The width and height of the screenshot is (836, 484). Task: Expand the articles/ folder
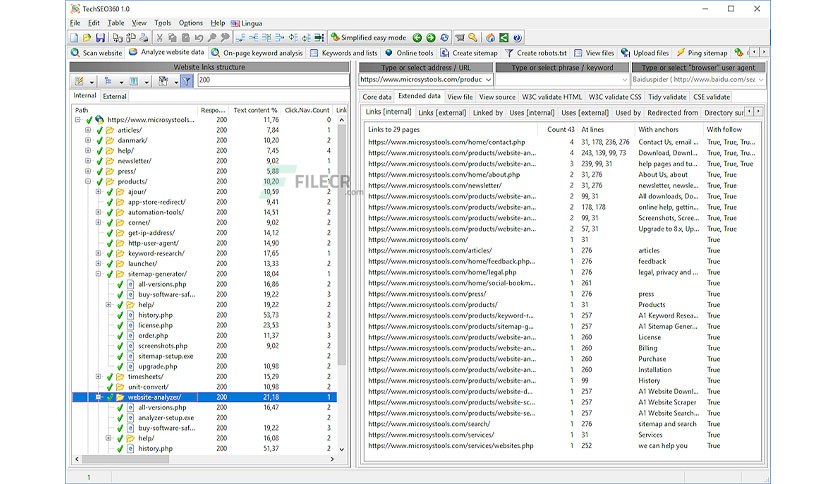88,130
